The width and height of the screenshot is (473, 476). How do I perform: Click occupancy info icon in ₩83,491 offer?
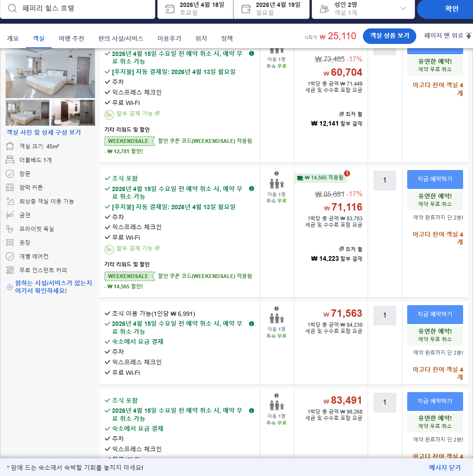point(276,396)
